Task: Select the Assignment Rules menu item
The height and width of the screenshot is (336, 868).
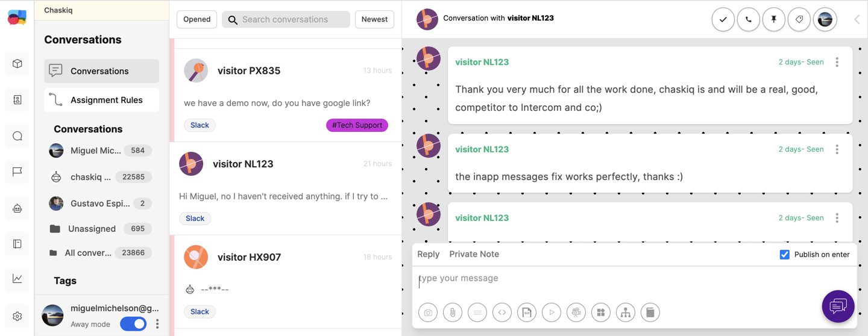Action: [102, 100]
